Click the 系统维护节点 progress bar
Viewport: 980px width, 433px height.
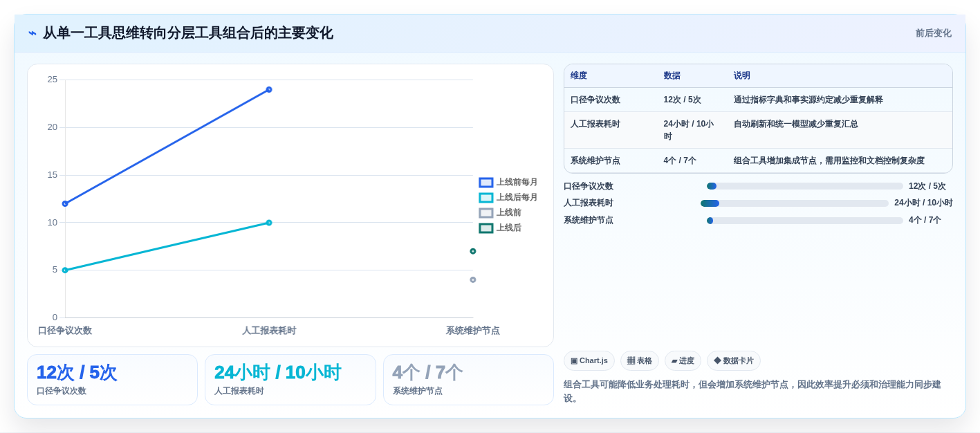click(805, 221)
